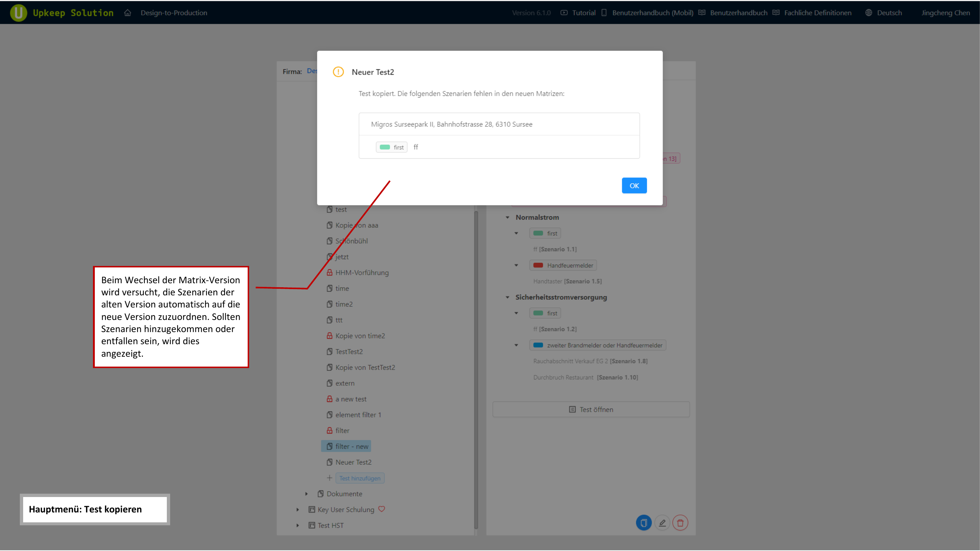Click the home icon beside Design-to-Production
The width and height of the screenshot is (980, 551).
pos(128,12)
